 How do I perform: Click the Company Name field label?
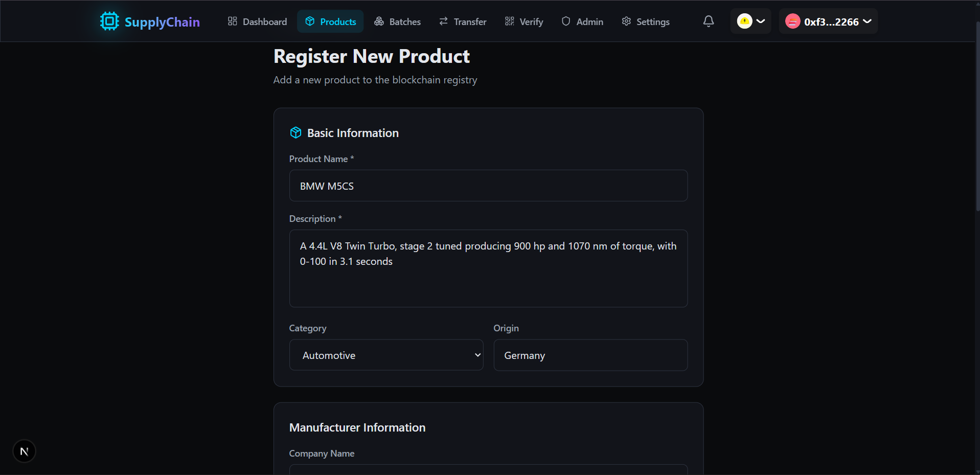click(x=322, y=454)
